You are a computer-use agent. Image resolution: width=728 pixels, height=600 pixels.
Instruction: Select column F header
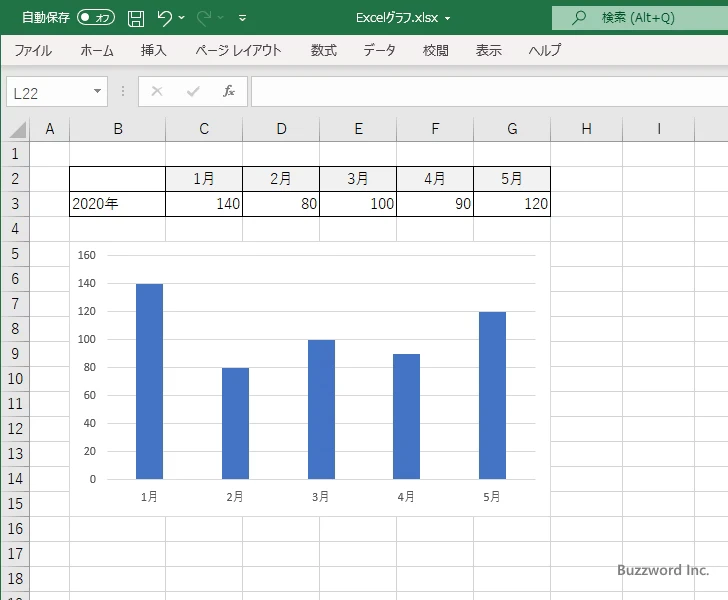(x=435, y=129)
